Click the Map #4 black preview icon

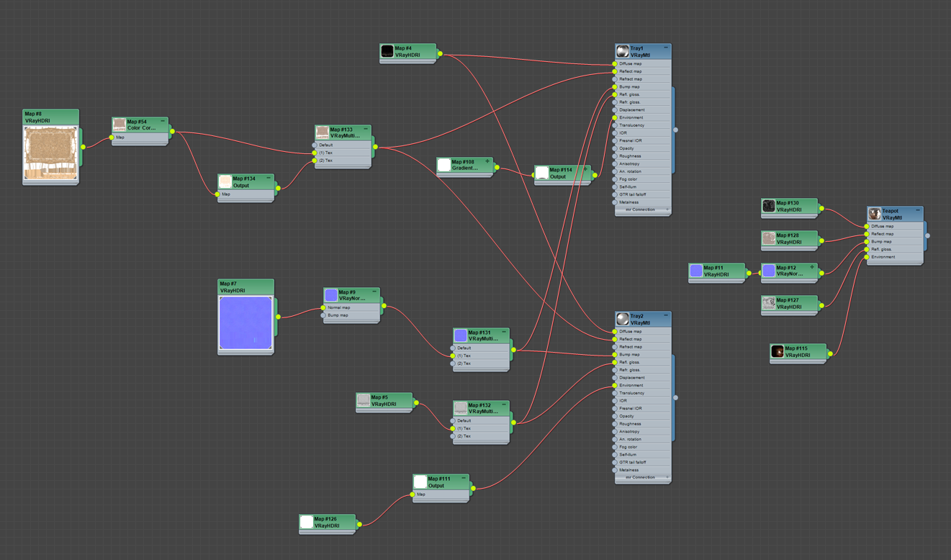click(x=387, y=51)
